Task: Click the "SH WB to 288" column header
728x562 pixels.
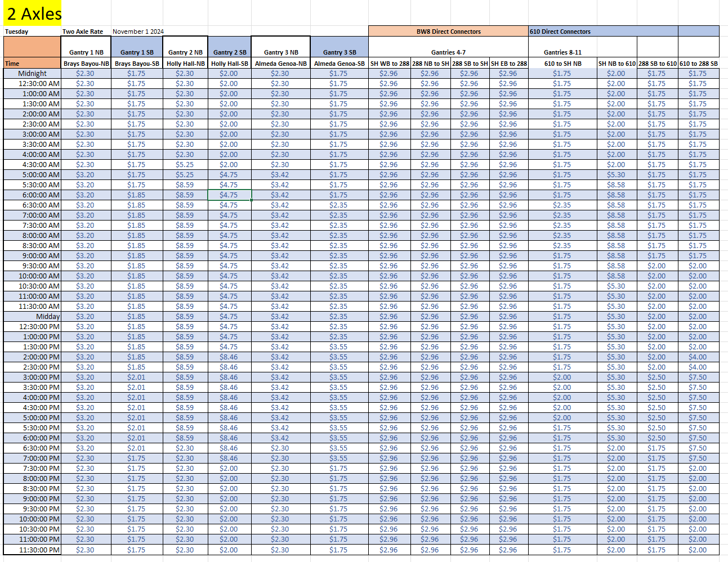Action: click(390, 64)
